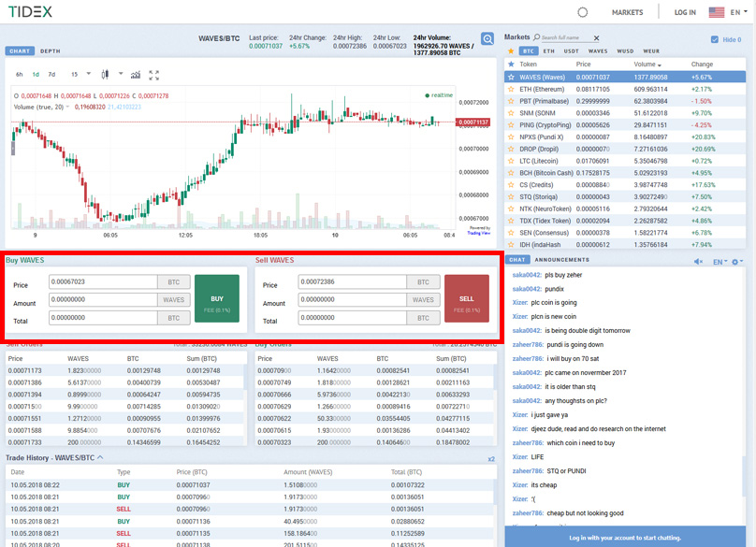This screenshot has height=547, width=756.
Task: Favorite the STQ (Storiqa) market star
Action: pos(511,196)
